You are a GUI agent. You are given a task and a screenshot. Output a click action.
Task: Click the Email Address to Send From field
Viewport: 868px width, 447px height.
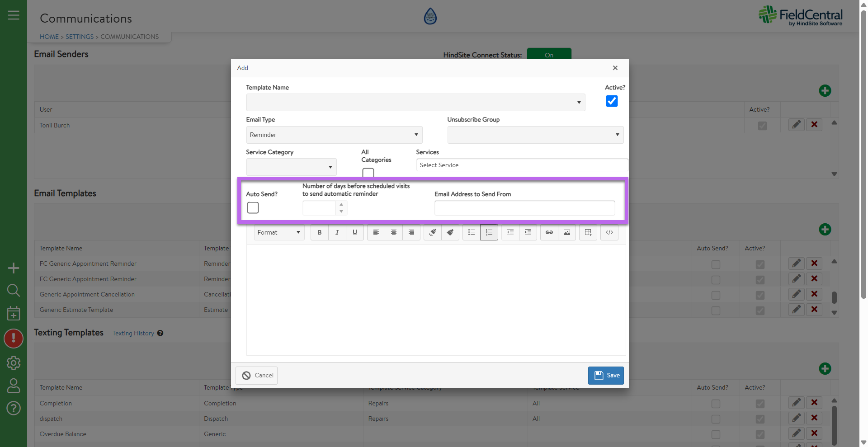click(x=524, y=208)
